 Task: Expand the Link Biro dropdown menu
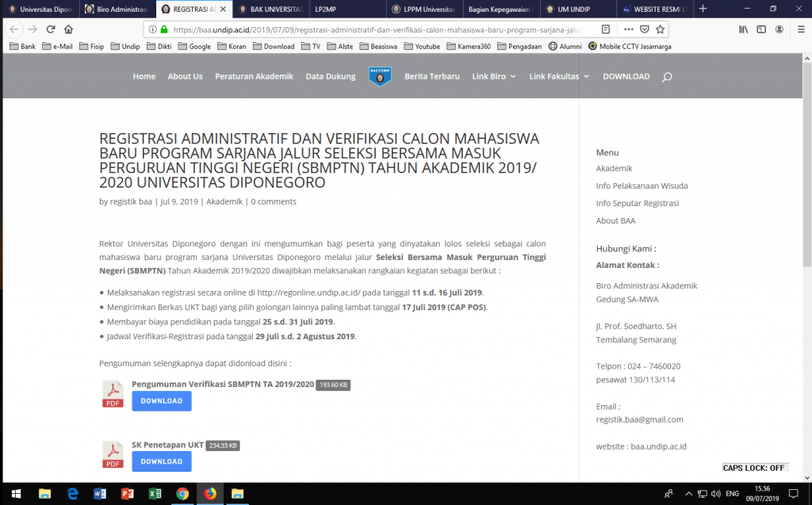pyautogui.click(x=493, y=77)
